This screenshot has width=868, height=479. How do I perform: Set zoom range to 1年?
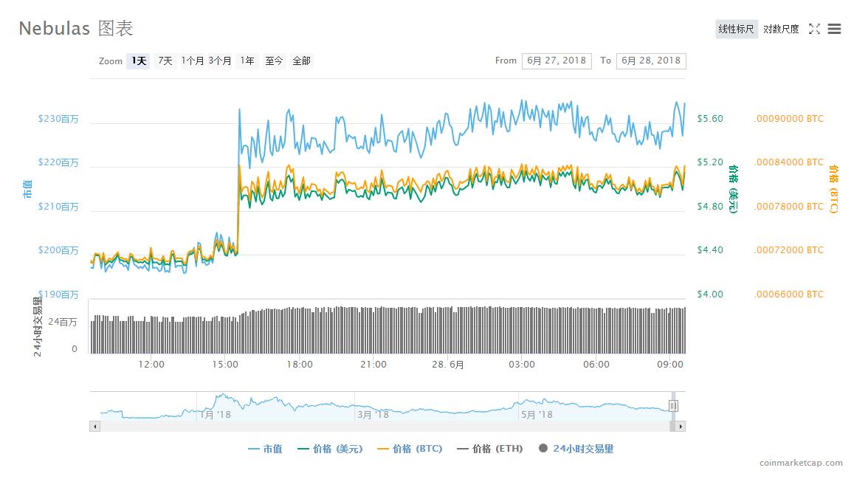point(247,61)
